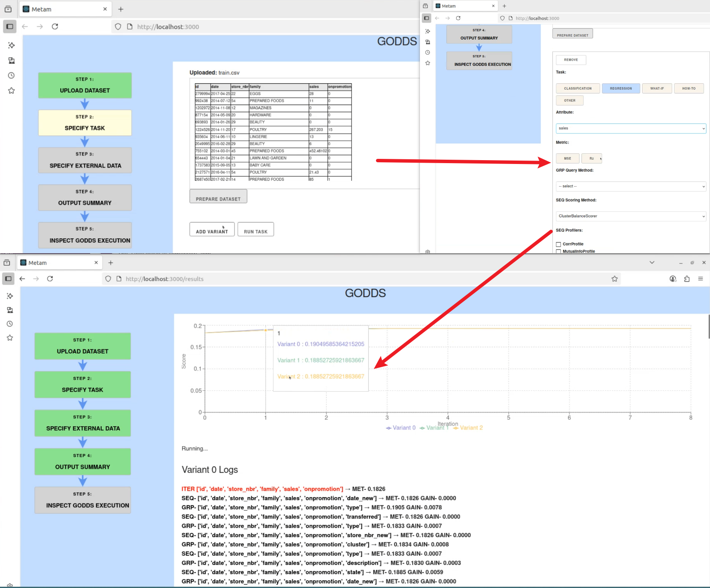Choose the WHAT-IF task option
Screen dimensions: 710x588
click(657, 88)
